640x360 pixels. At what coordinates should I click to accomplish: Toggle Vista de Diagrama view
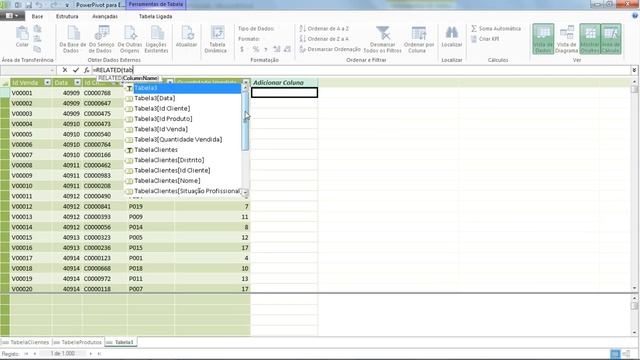pyautogui.click(x=567, y=39)
